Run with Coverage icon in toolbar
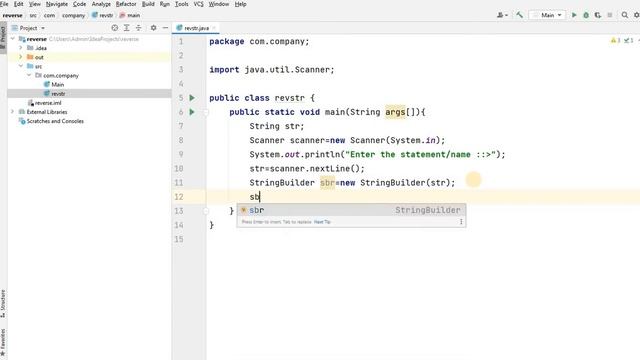This screenshot has height=360, width=640. coord(598,15)
